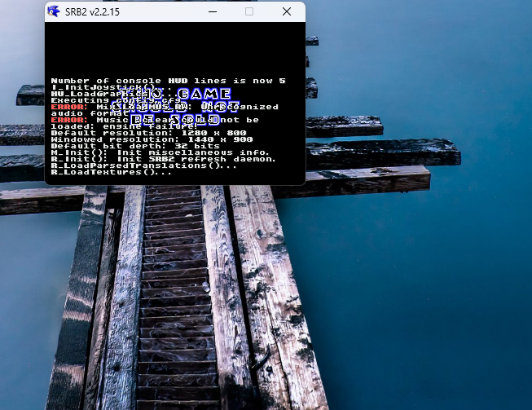This screenshot has height=410, width=532.
Task: Click the SRB2 v2.2.15 window title text
Action: (92, 12)
